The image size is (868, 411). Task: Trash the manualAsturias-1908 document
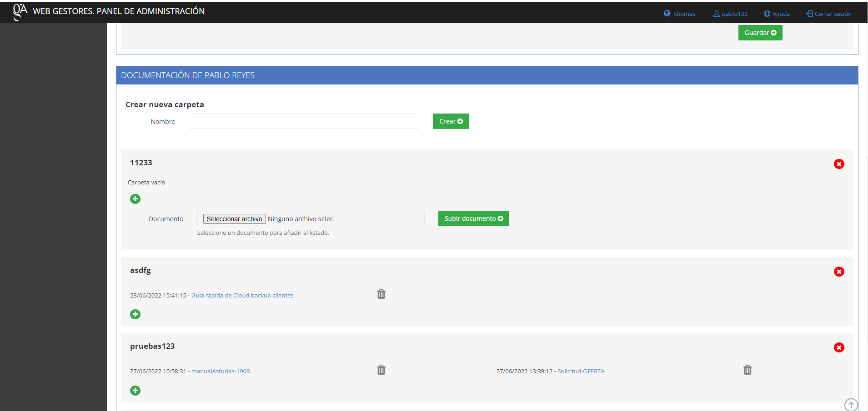pyautogui.click(x=381, y=370)
